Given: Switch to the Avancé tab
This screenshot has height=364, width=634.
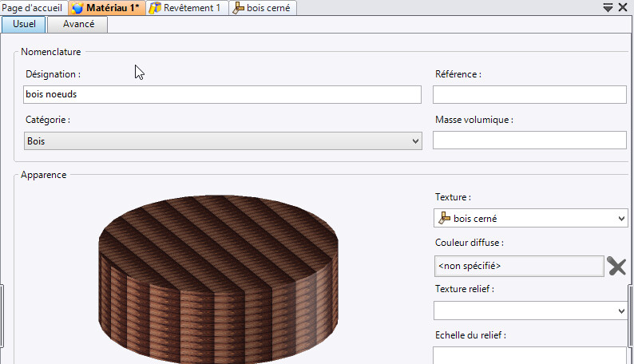Looking at the screenshot, I should point(78,24).
